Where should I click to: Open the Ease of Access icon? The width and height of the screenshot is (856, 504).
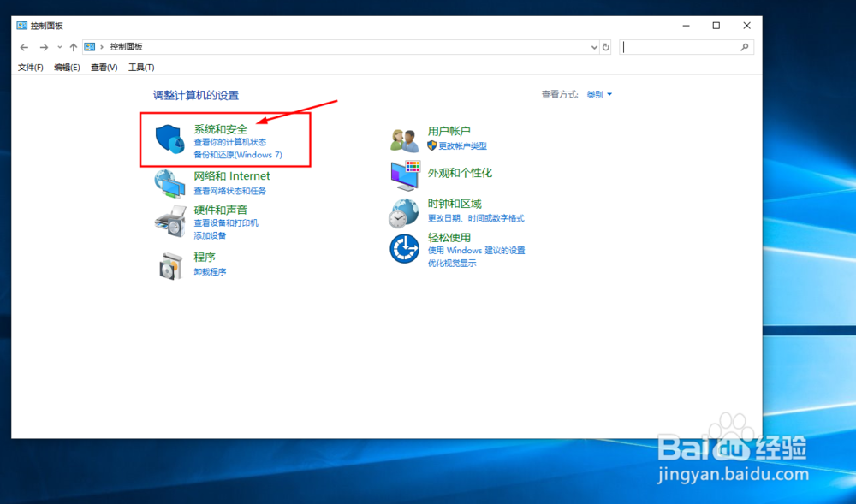click(405, 249)
